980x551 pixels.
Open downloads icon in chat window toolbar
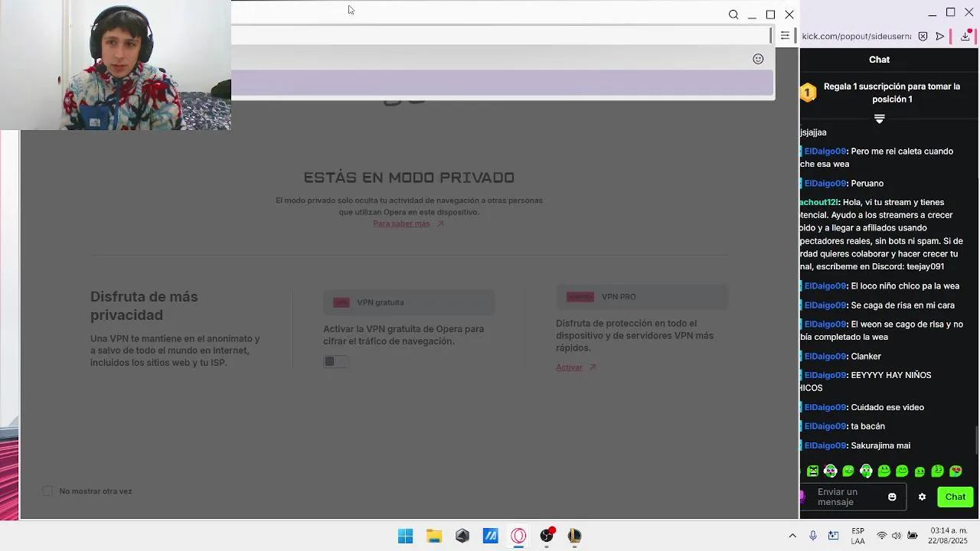point(965,36)
